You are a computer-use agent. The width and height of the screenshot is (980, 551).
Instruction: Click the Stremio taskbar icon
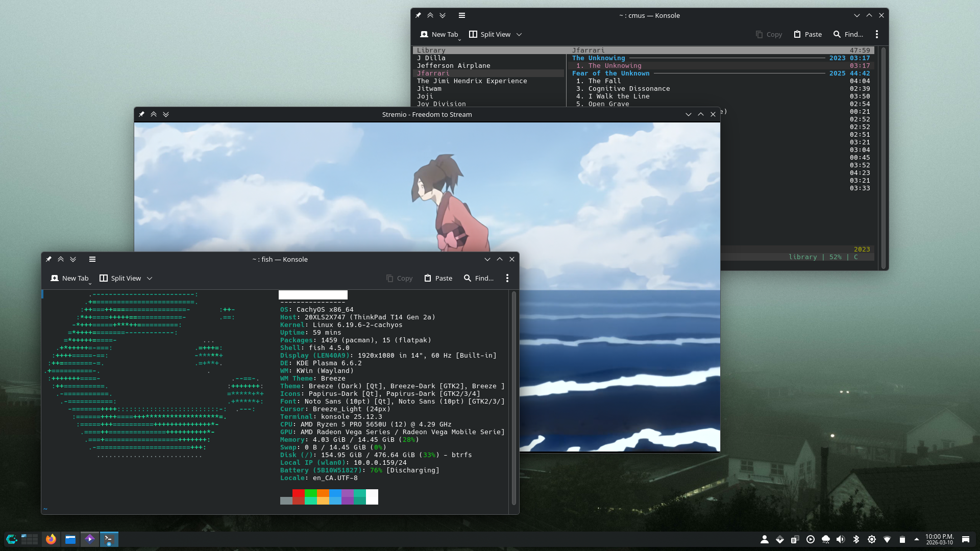90,539
